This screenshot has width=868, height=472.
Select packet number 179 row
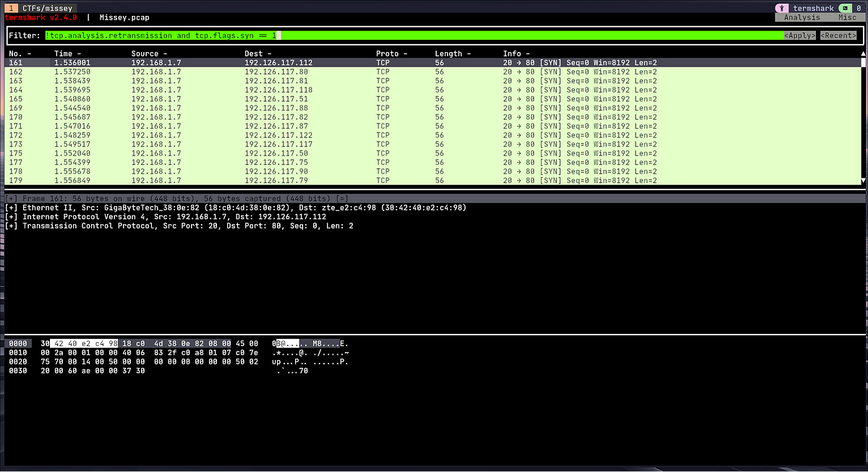click(x=433, y=180)
